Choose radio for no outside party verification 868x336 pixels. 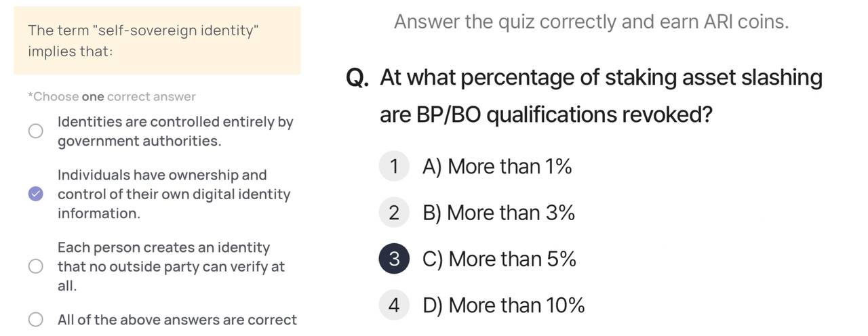[x=36, y=267]
